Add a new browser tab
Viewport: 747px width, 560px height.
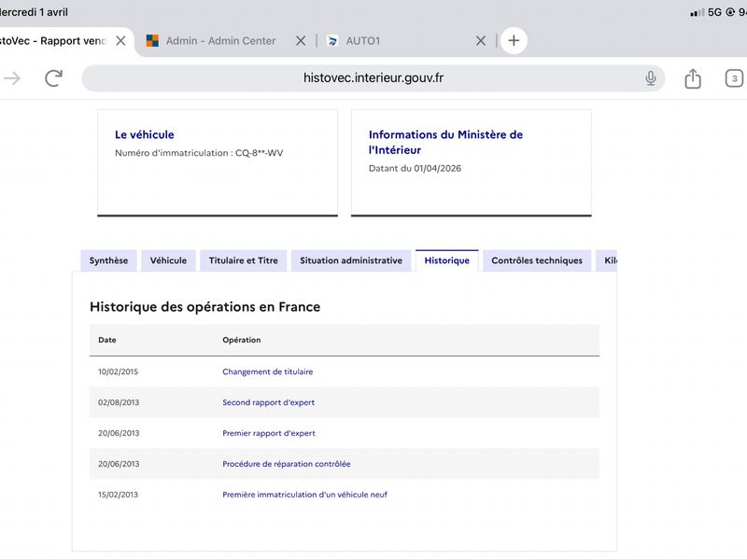coord(514,41)
